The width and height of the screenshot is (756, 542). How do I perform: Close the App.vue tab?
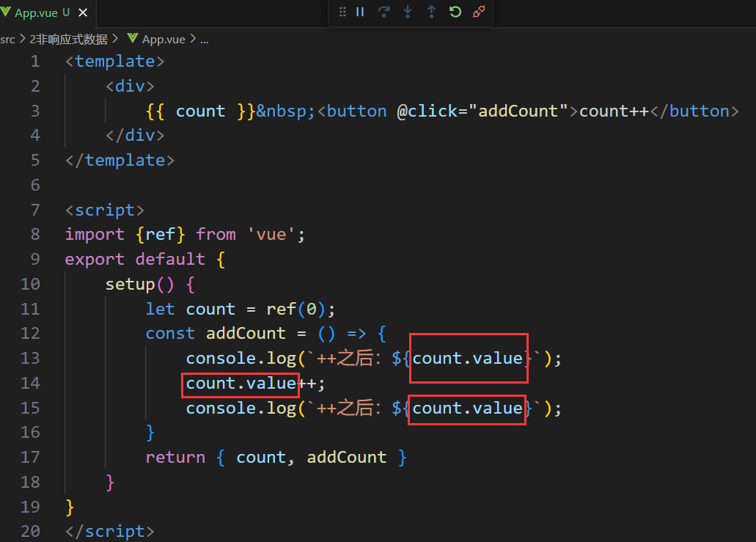(83, 12)
